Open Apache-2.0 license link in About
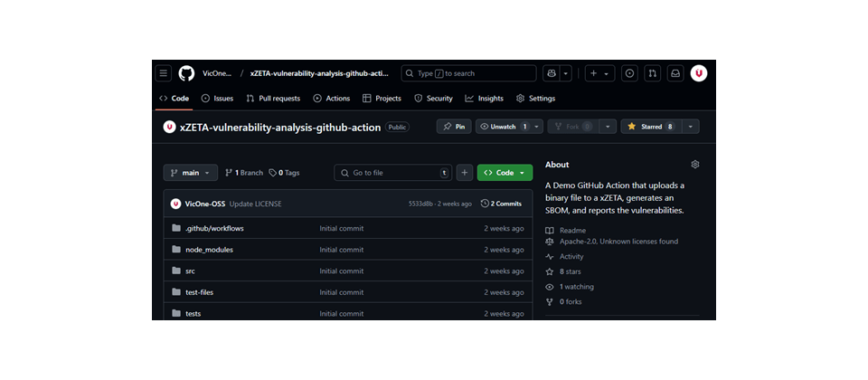This screenshot has width=868, height=380. 612,242
